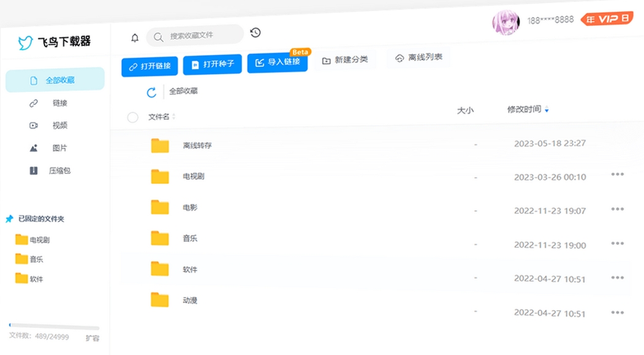
Task: Select the 图片 category in sidebar
Action: pyautogui.click(x=59, y=148)
